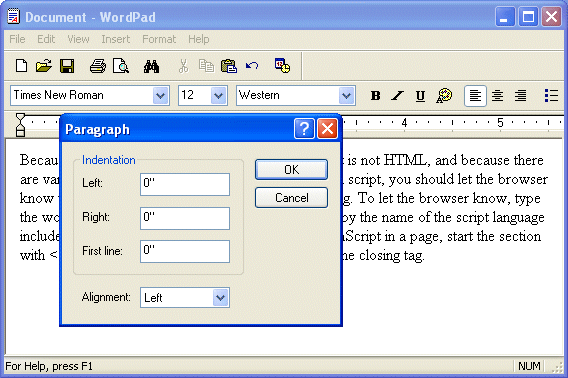568x378 pixels.
Task: Click the Undo arrow icon
Action: click(x=252, y=66)
